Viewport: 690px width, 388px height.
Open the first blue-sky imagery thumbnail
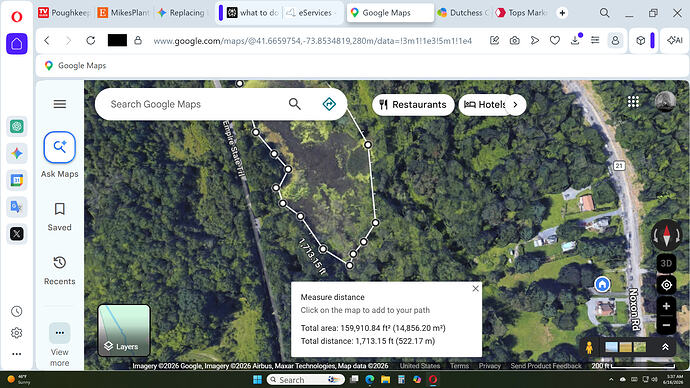point(611,347)
